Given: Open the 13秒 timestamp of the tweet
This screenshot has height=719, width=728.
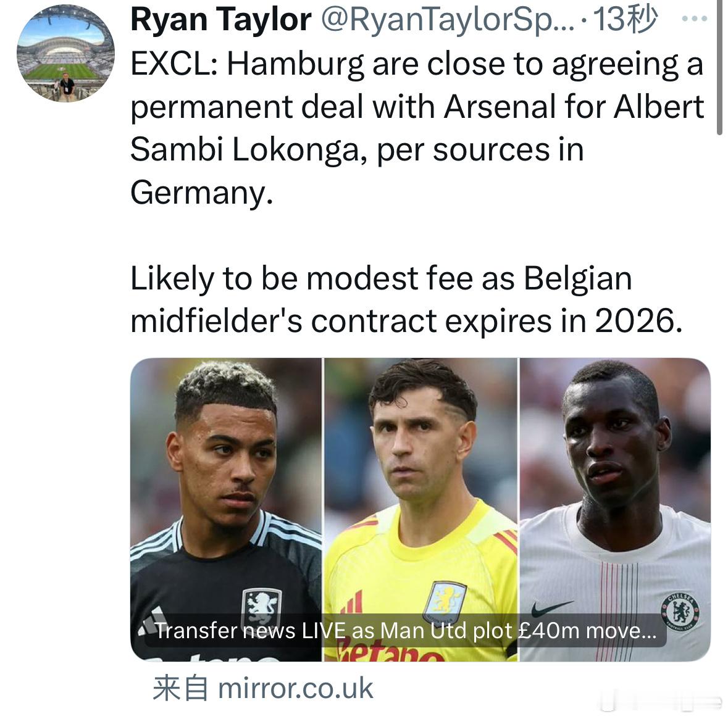Looking at the screenshot, I should [625, 19].
